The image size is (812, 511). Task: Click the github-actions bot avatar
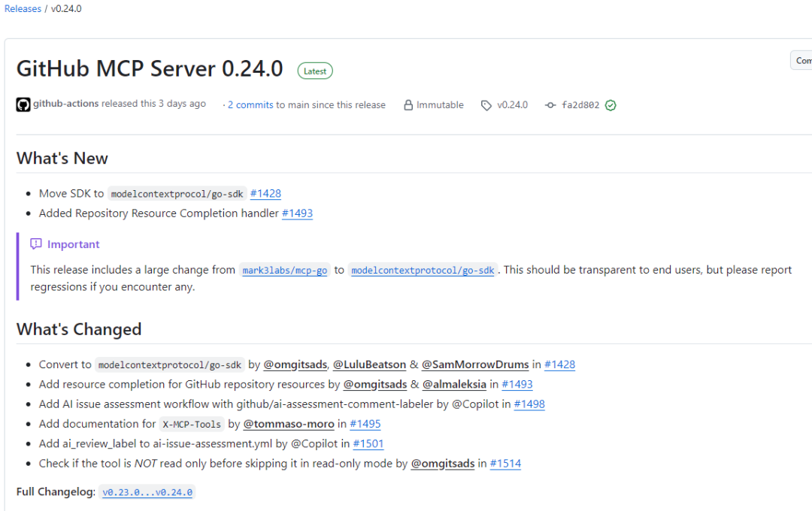pos(23,104)
